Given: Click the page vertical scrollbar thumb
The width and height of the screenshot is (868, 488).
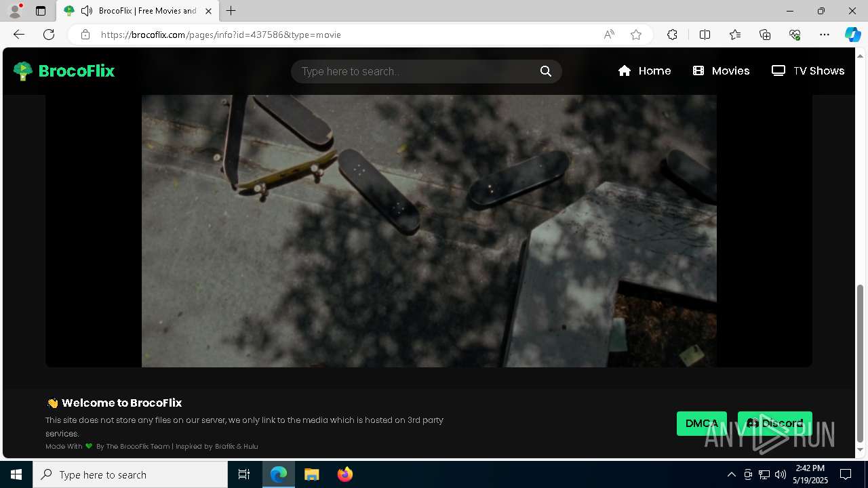Looking at the screenshot, I should point(861,363).
